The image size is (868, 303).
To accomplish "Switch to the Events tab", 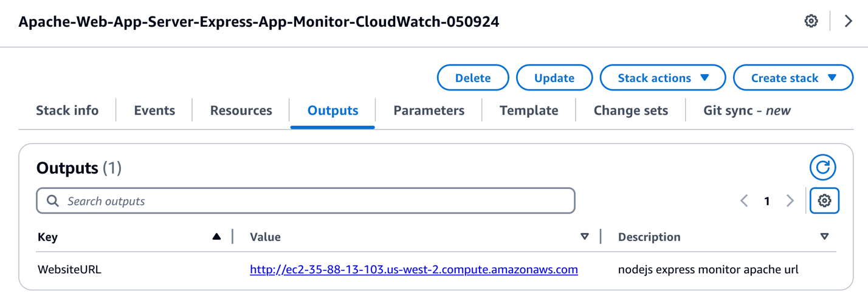I will point(154,111).
